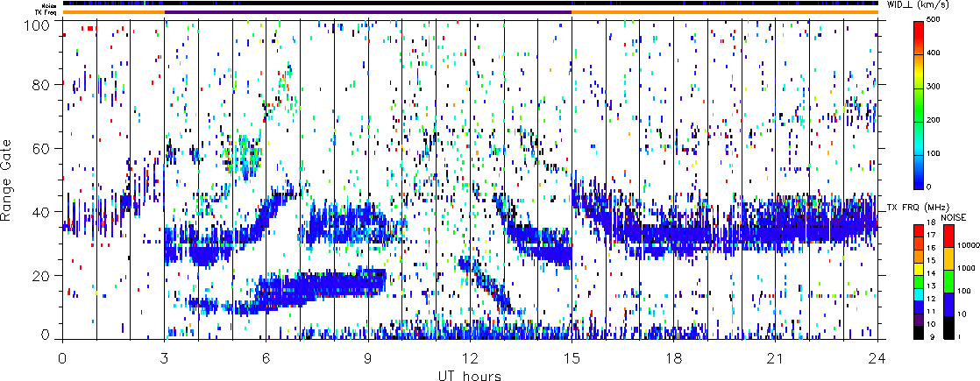Image resolution: width=980 pixels, height=381 pixels.
Task: Select the "3" tick label on the UT hours axis
Action: (x=165, y=356)
